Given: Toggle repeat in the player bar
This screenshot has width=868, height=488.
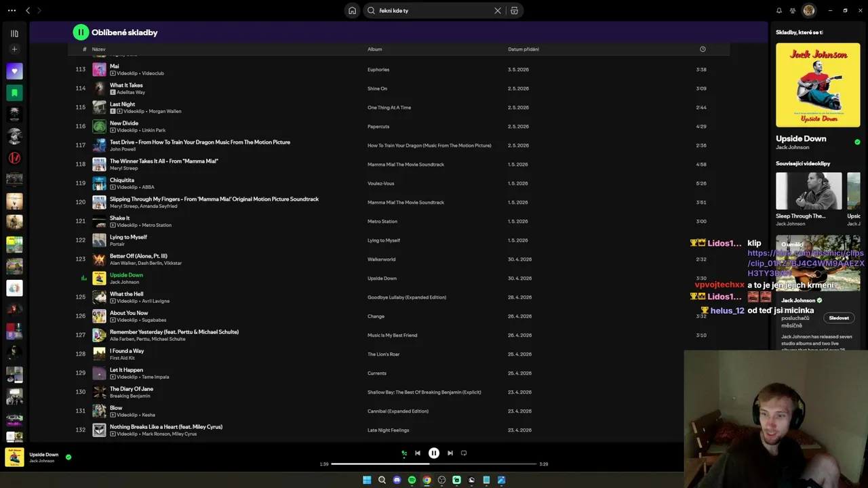Looking at the screenshot, I should [464, 453].
